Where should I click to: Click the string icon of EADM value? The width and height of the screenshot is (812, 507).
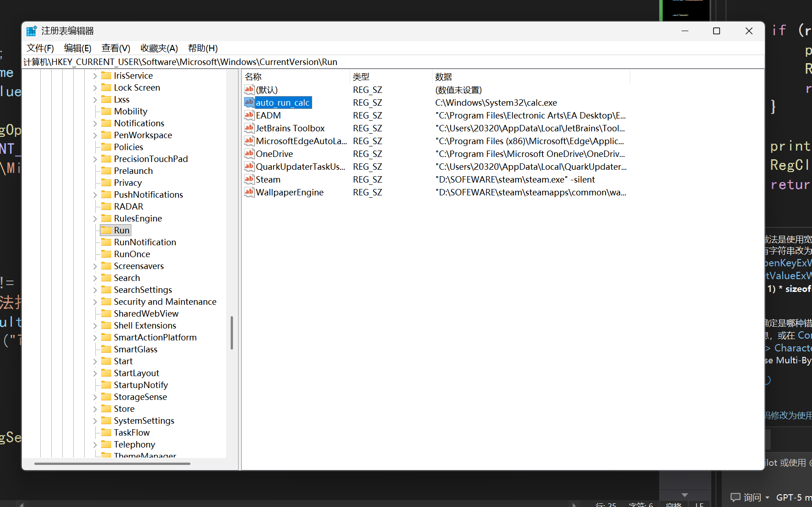(249, 115)
